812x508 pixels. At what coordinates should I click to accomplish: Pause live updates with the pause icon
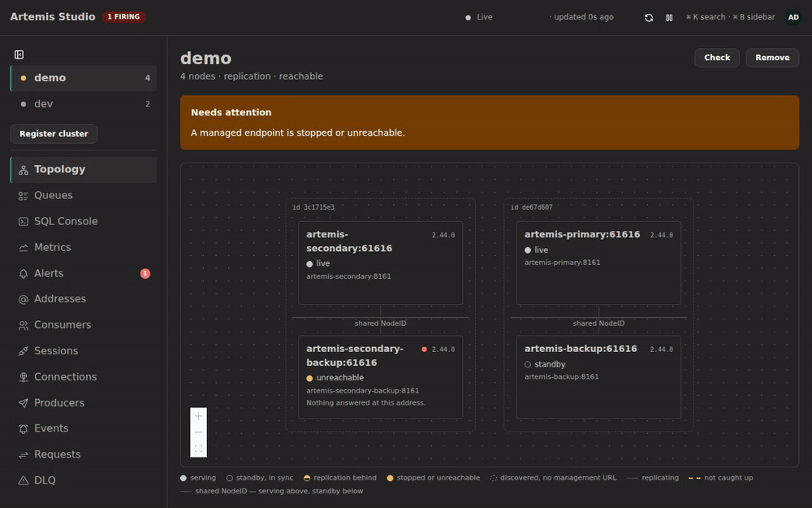(669, 18)
